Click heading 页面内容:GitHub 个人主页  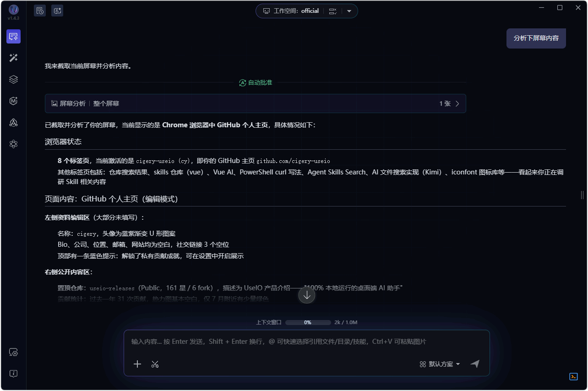pos(111,199)
